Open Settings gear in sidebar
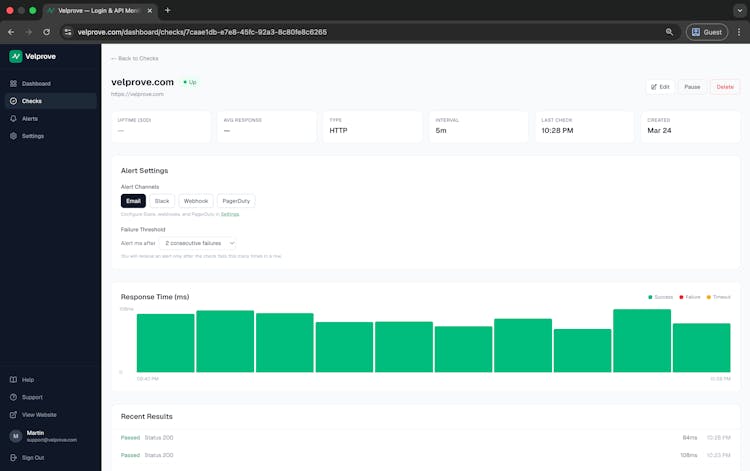This screenshot has height=471, width=750. tap(13, 136)
